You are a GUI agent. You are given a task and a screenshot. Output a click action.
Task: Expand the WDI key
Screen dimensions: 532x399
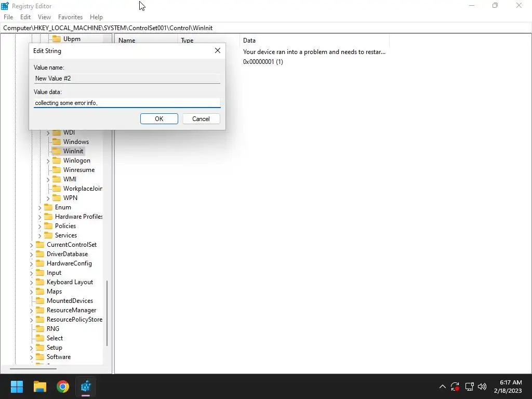(x=48, y=132)
